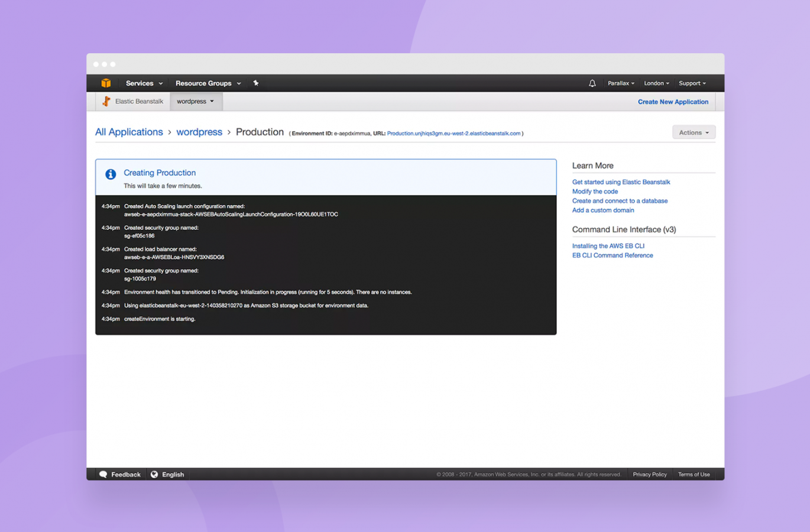Click Create New Application link

click(x=673, y=102)
